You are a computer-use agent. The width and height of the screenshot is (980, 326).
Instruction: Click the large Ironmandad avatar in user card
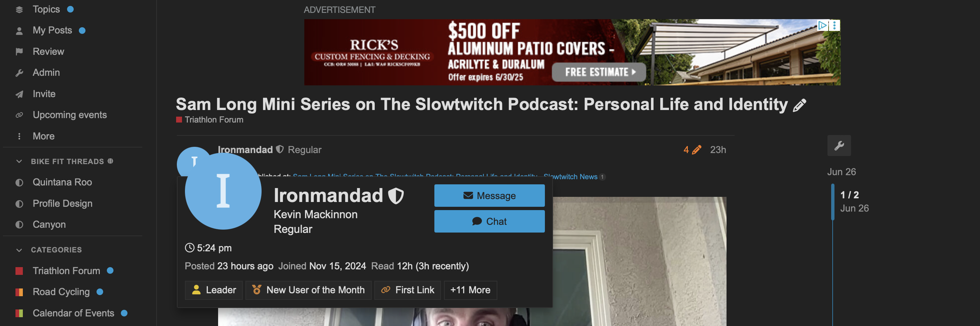(223, 191)
